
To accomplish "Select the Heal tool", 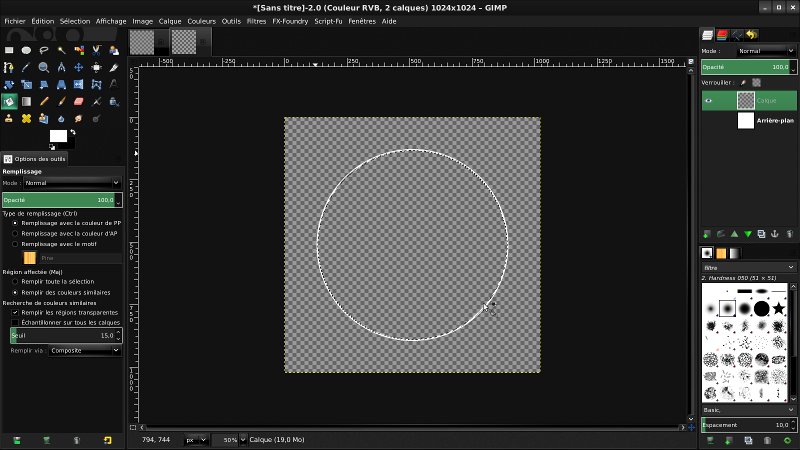I will pyautogui.click(x=27, y=119).
